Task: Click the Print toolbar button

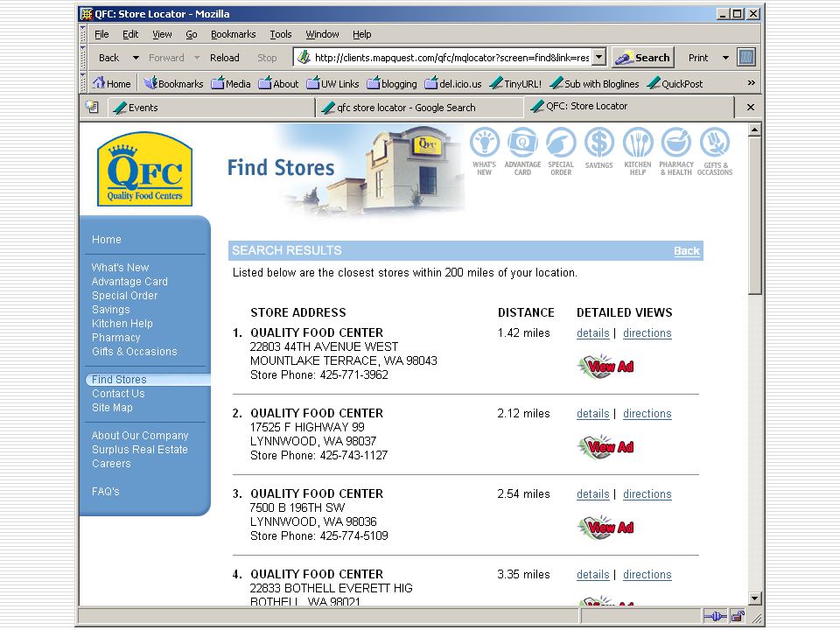Action: (698, 58)
